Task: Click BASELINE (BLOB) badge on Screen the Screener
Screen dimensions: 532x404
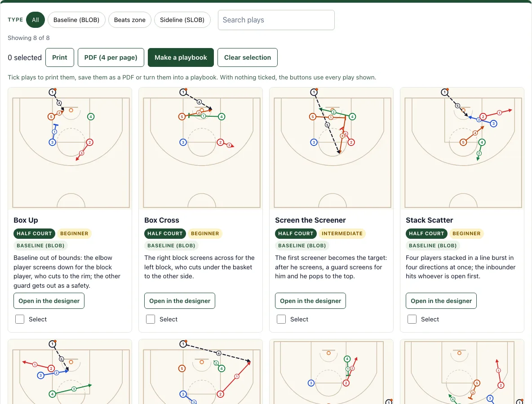Action: tap(302, 246)
